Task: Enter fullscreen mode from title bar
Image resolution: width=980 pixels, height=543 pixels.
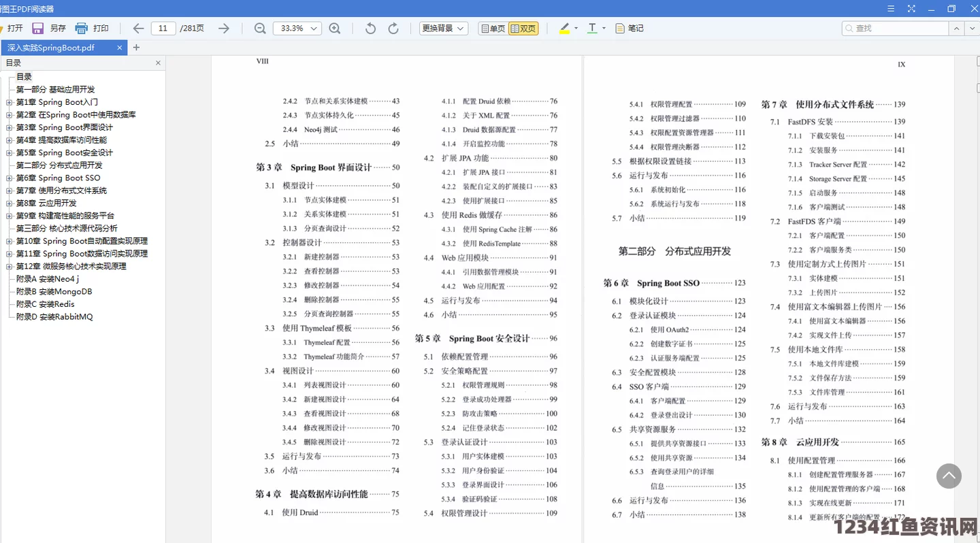Action: coord(911,9)
